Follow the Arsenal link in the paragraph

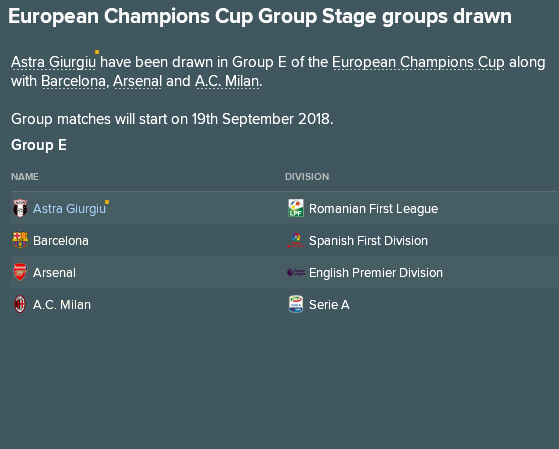coord(138,81)
